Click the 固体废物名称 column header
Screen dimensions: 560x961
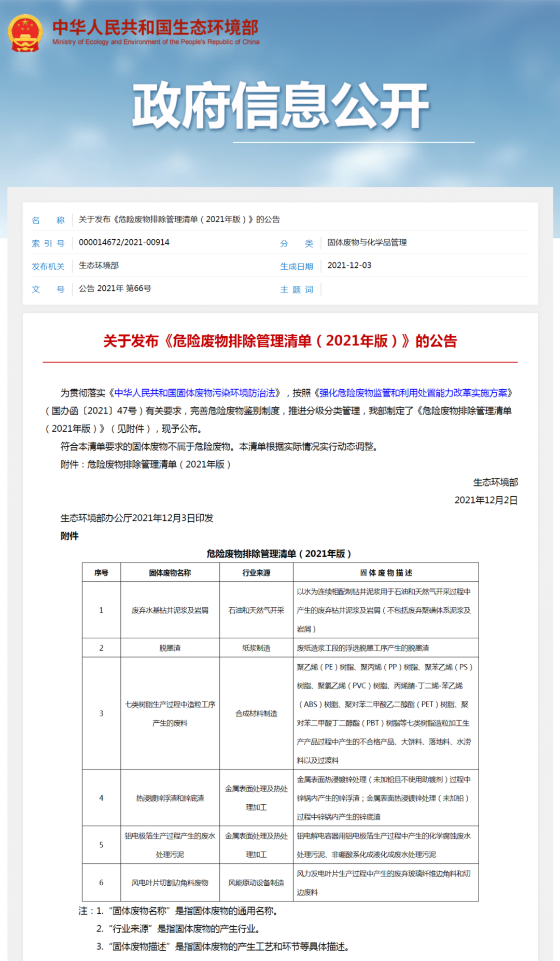coord(170,573)
